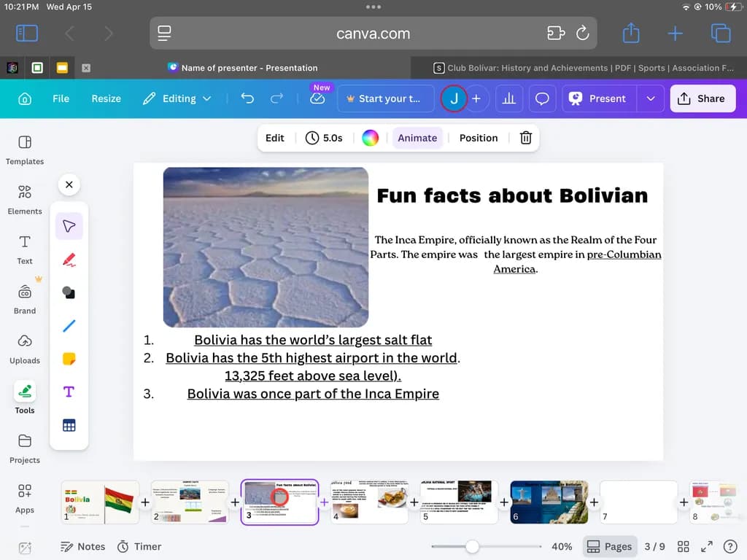747x560 pixels.
Task: Select blank page 7 thumbnail
Action: (638, 502)
